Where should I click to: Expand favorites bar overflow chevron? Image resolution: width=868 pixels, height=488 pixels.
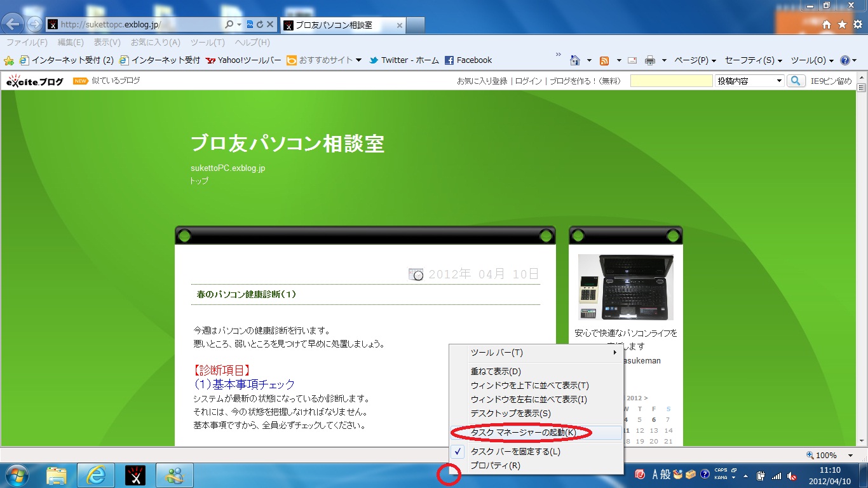[559, 54]
